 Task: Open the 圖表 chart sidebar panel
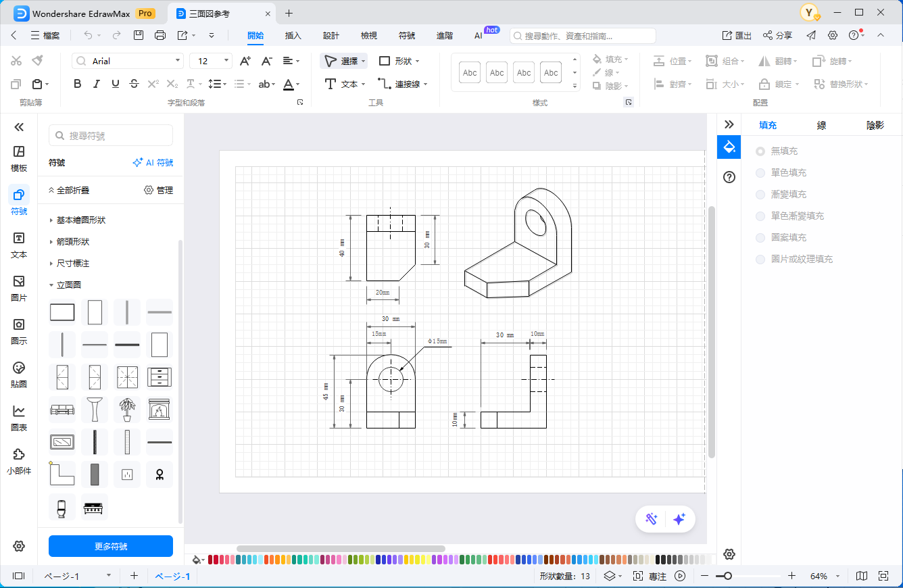pyautogui.click(x=19, y=417)
